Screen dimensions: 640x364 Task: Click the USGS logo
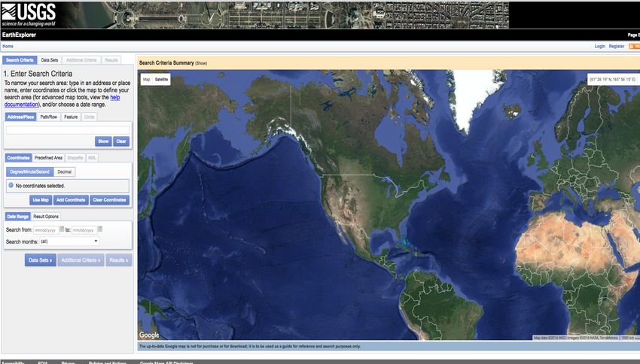(29, 14)
